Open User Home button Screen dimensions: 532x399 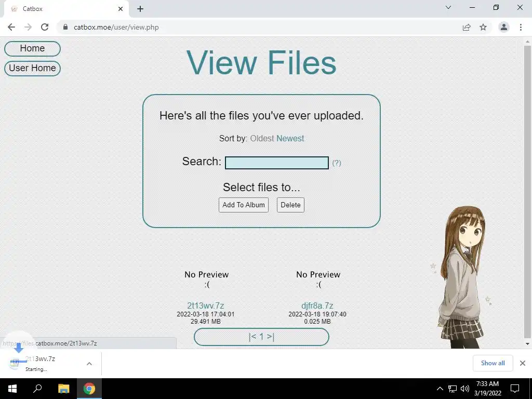click(32, 68)
